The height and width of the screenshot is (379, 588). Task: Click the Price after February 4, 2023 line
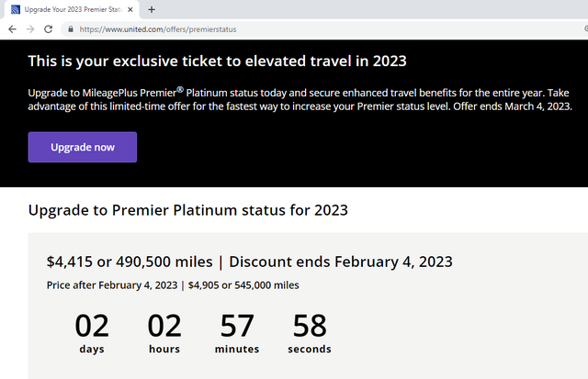pyautogui.click(x=173, y=285)
